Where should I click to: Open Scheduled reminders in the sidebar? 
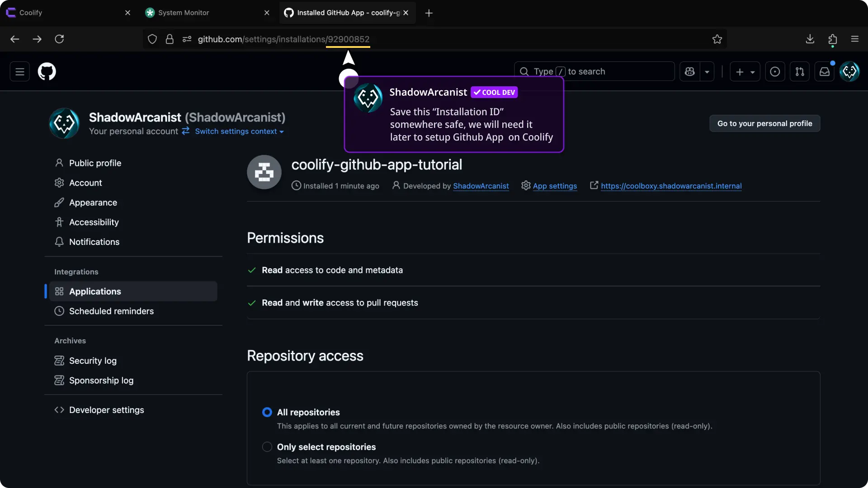(111, 311)
